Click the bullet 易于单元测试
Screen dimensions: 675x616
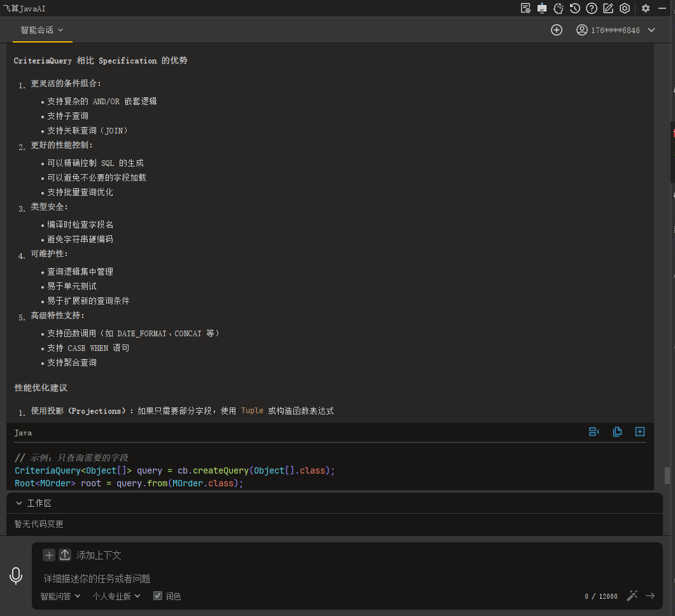tap(72, 286)
